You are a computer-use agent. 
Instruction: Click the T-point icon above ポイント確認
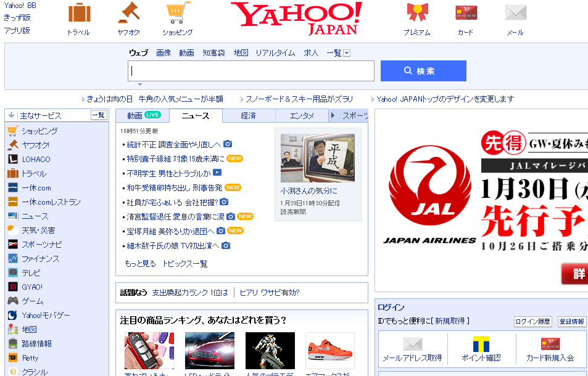(x=481, y=344)
